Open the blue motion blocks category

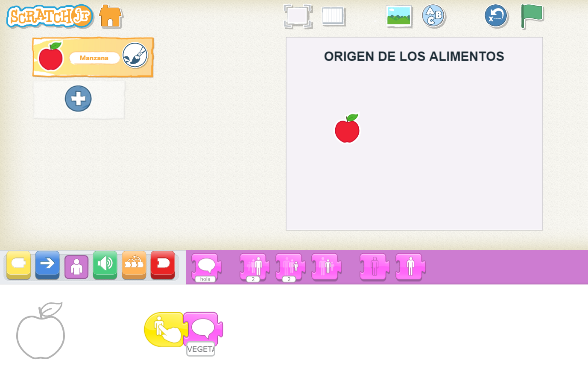click(47, 265)
